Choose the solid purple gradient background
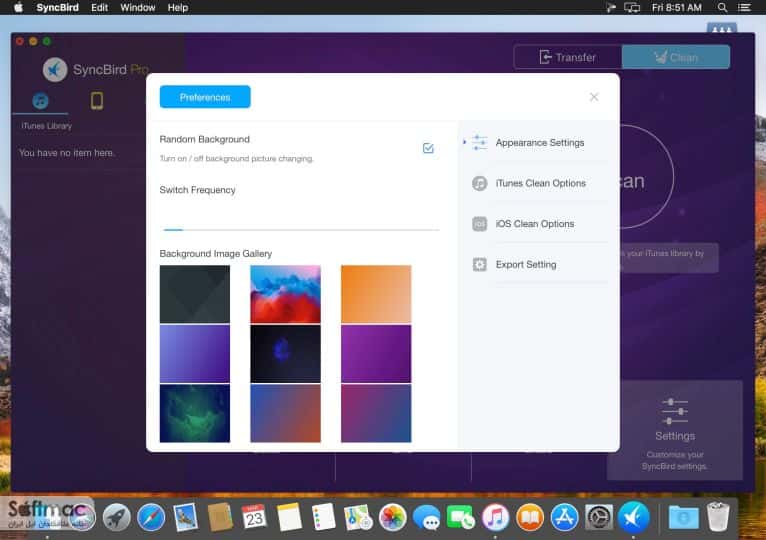 (x=376, y=354)
